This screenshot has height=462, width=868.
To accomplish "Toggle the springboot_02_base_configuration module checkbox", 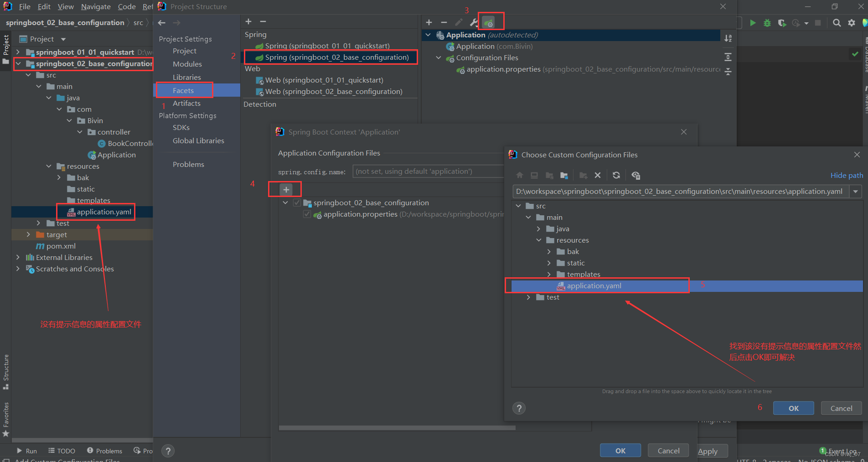I will (297, 203).
